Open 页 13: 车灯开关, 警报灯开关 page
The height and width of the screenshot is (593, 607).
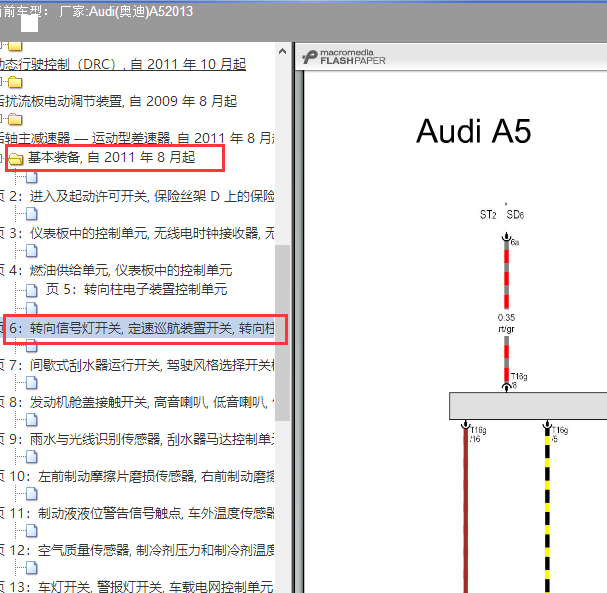point(137,586)
